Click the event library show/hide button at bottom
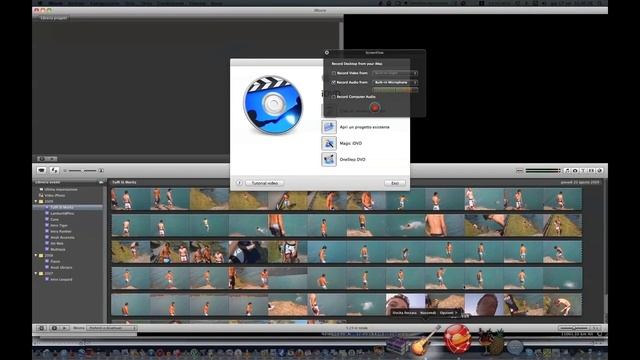Viewport: 640px width, 360px height. coord(41,328)
